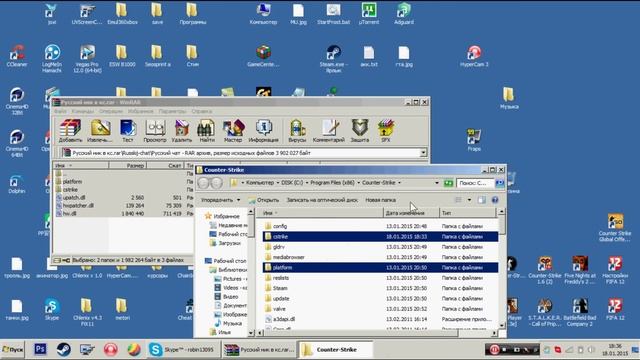
Task: Open Counter Strike Global Offensive desktop icon
Action: coord(615,227)
